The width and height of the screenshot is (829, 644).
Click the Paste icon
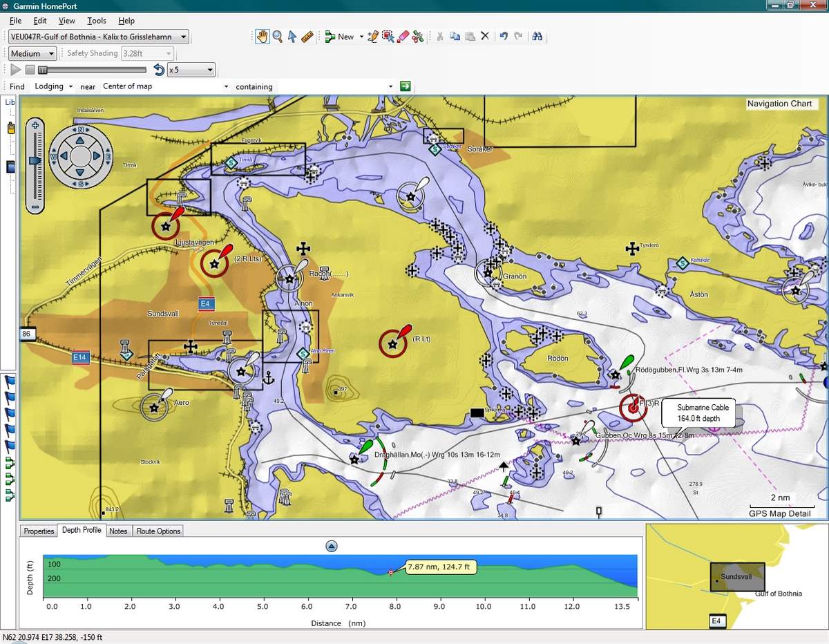[470, 37]
